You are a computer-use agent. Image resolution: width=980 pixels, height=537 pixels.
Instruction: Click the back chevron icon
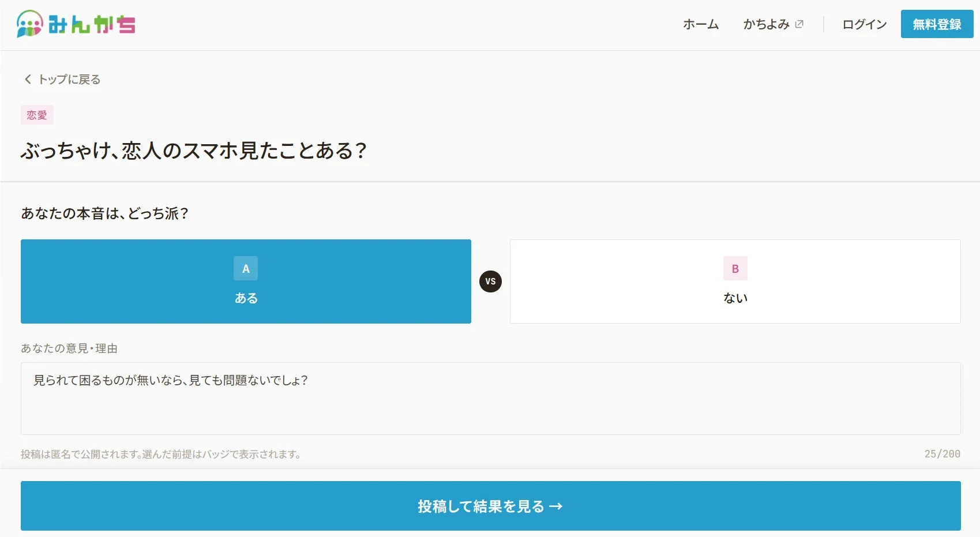coord(28,79)
